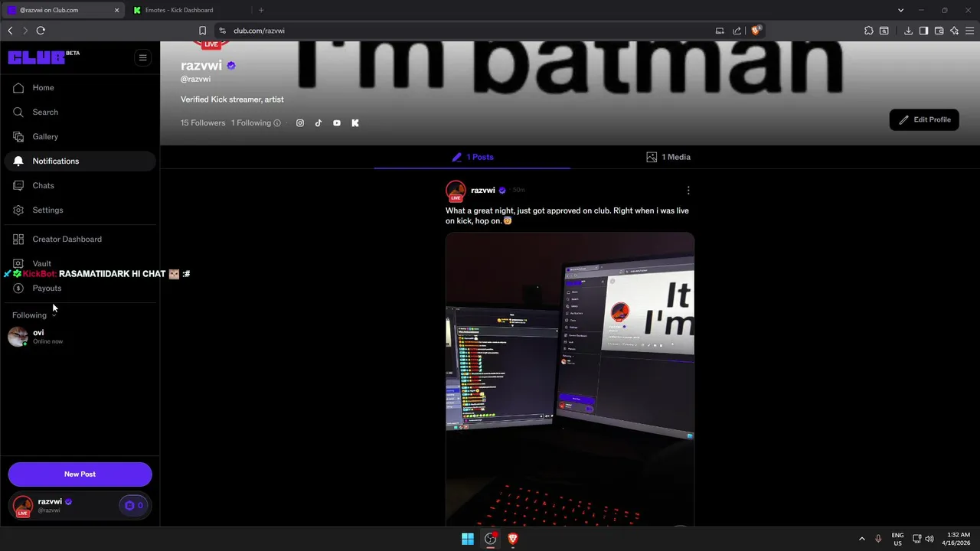
Task: Switch to the 1 Media tab
Action: (x=668, y=157)
